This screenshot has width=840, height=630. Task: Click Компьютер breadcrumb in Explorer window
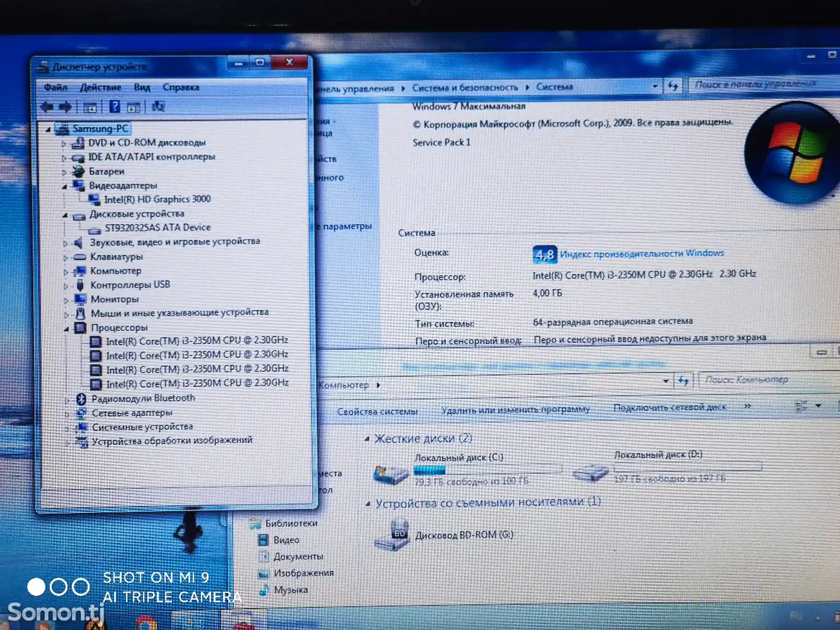click(343, 385)
